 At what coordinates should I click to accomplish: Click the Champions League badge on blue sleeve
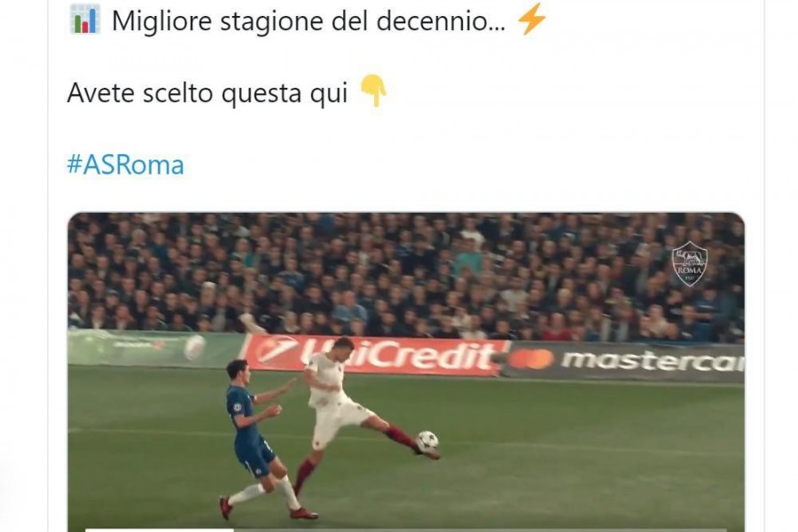[238, 407]
